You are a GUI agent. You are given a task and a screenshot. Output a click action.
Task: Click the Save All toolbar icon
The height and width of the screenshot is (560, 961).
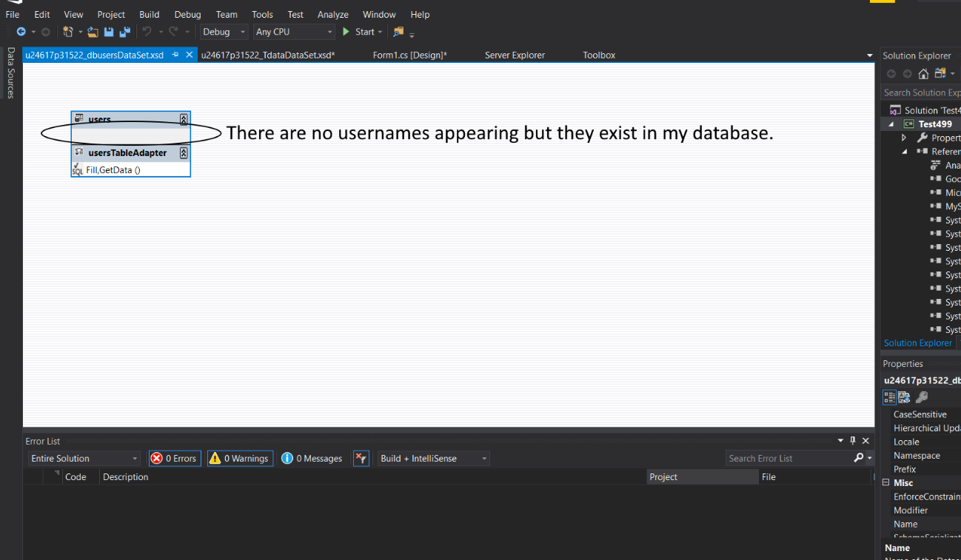124,32
